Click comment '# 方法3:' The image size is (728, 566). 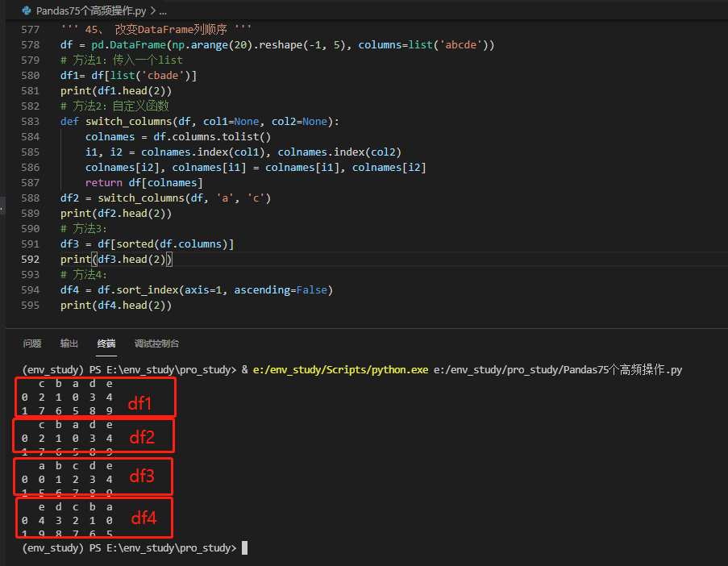[84, 228]
